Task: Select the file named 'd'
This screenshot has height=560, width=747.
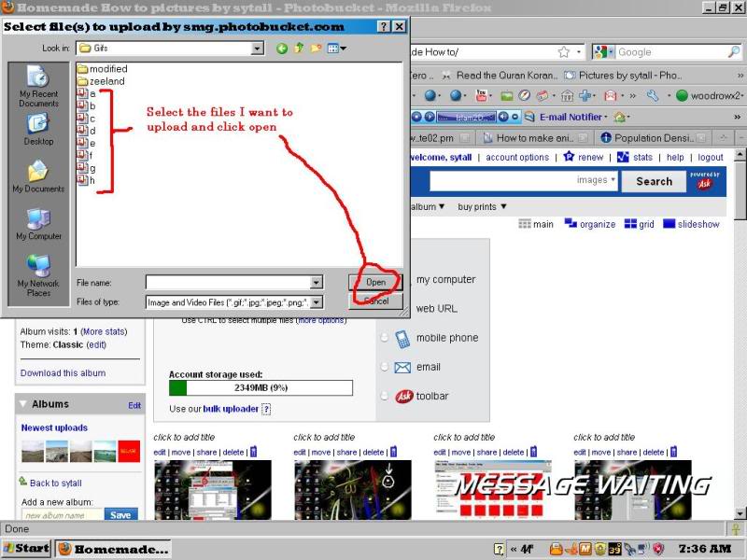Action: pos(87,131)
